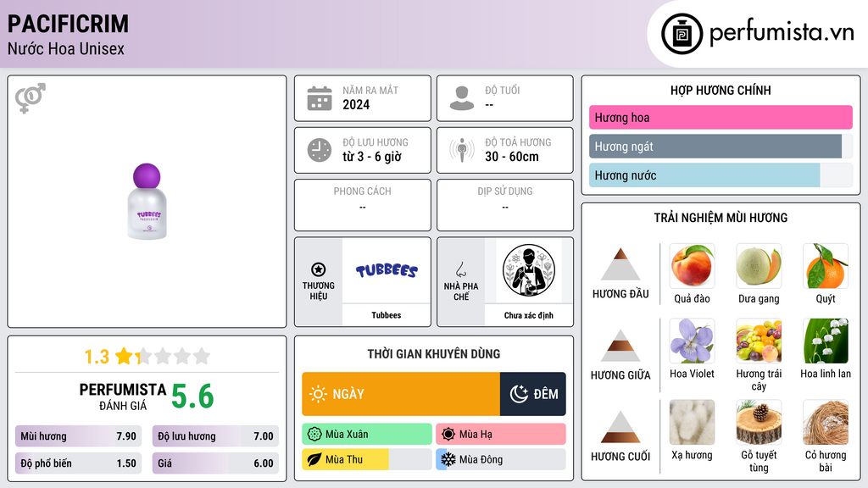
Task: Open the Hương trái cây fruit note image
Action: tap(759, 341)
